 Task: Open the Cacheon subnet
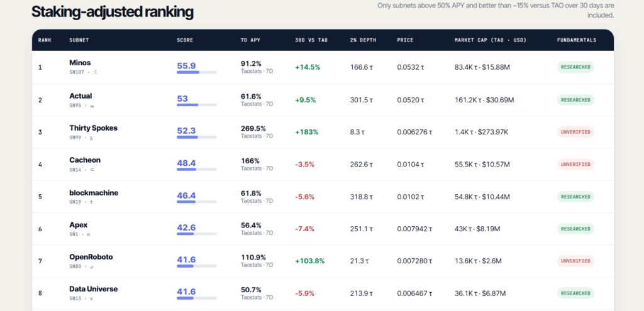tap(85, 160)
